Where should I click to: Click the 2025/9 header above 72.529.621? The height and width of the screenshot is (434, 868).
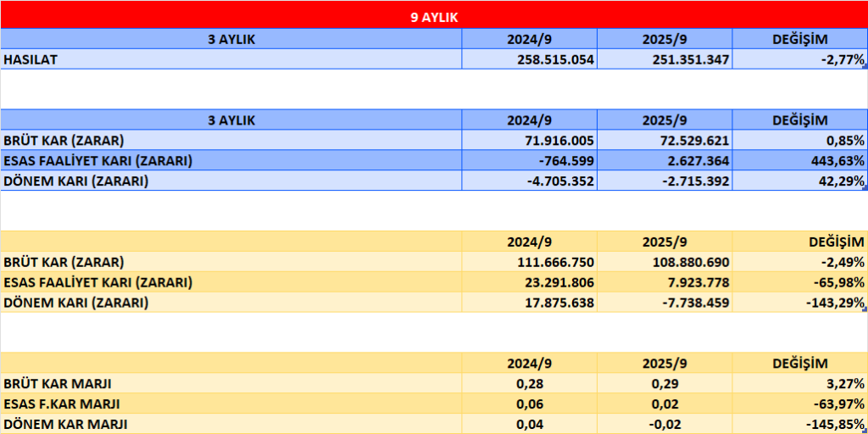(x=665, y=120)
